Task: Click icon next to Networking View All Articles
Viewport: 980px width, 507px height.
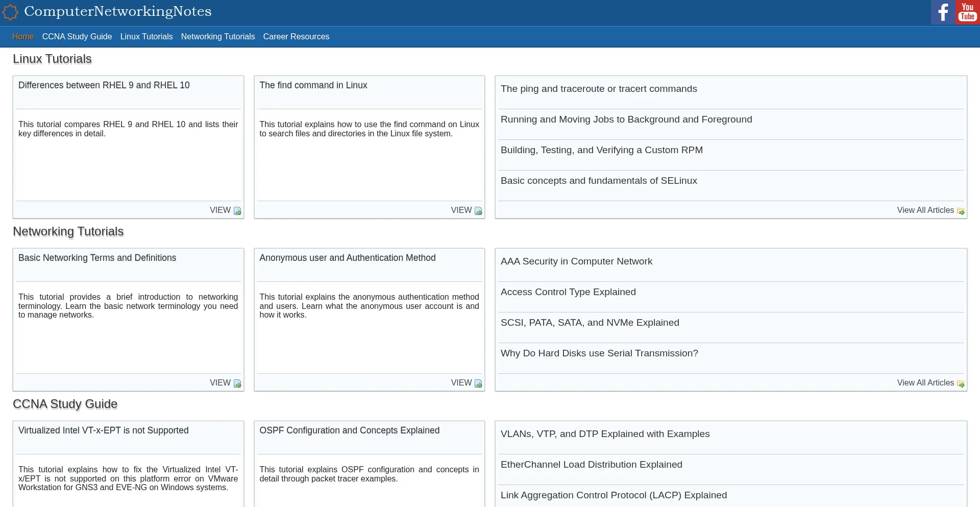Action: pyautogui.click(x=961, y=383)
